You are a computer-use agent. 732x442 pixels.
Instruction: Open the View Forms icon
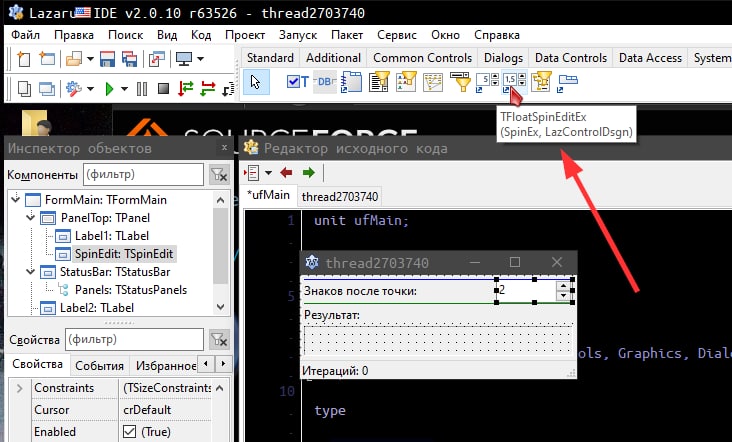pyautogui.click(x=47, y=88)
